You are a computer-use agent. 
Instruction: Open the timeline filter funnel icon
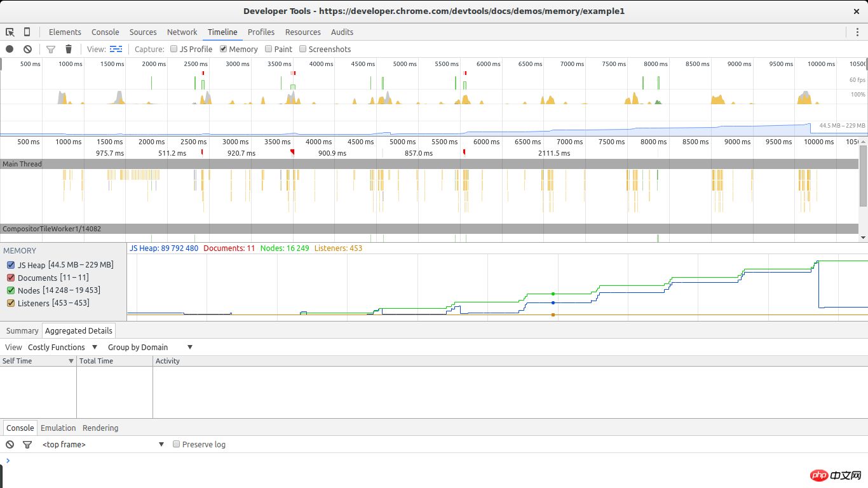(x=51, y=49)
